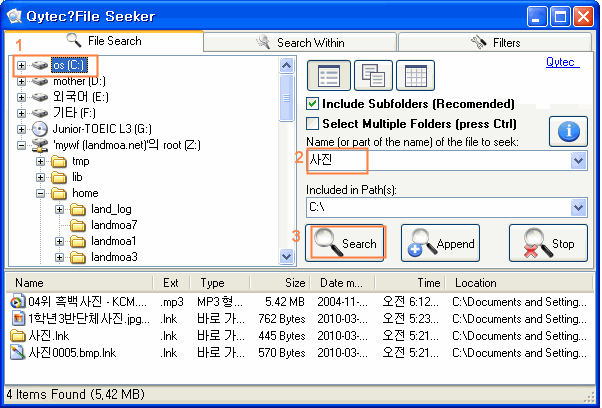Click the 사진0005.bmp.lnk file icon

point(17,353)
